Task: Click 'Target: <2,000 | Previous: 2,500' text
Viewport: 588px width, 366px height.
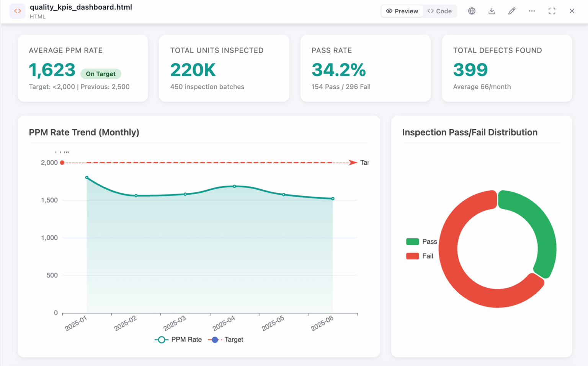Action: click(x=79, y=87)
